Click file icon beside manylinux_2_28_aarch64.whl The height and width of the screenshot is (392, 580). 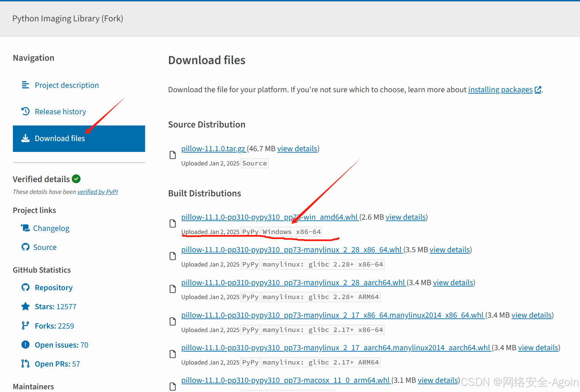coord(173,289)
